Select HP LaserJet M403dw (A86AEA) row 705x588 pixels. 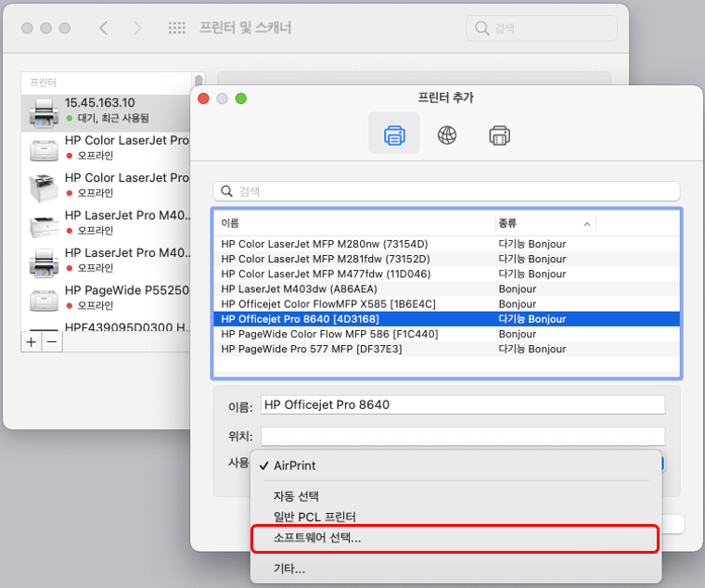446,288
